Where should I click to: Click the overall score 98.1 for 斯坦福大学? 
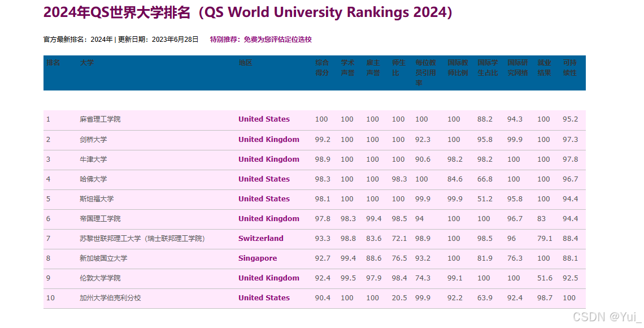coord(323,198)
